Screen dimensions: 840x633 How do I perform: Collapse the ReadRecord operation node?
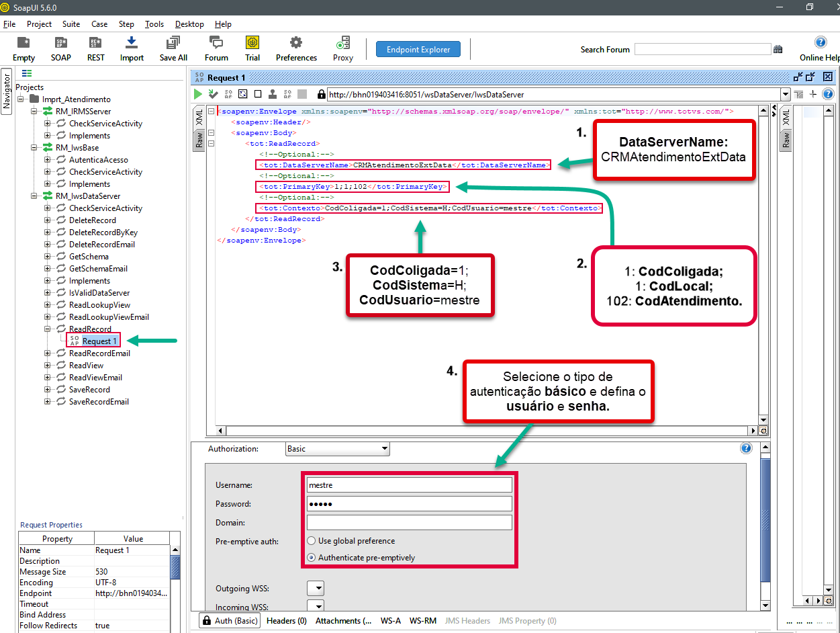point(48,329)
